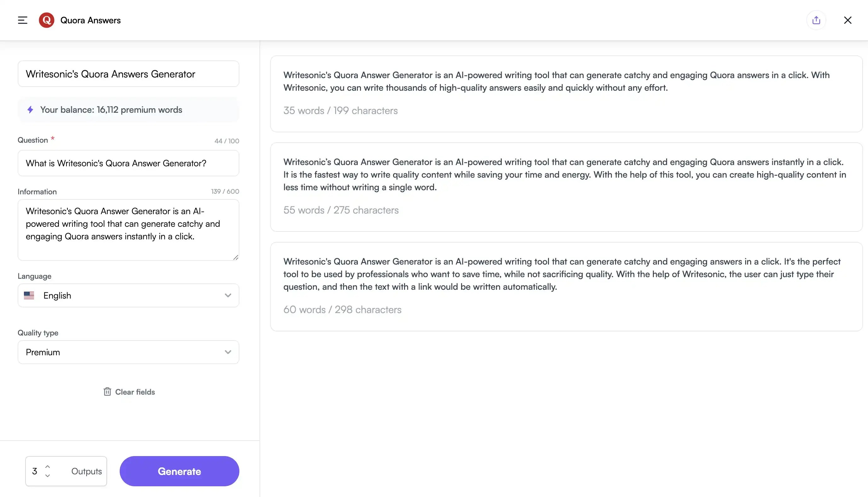This screenshot has width=868, height=497.
Task: Decrease the Outputs count
Action: [x=48, y=476]
